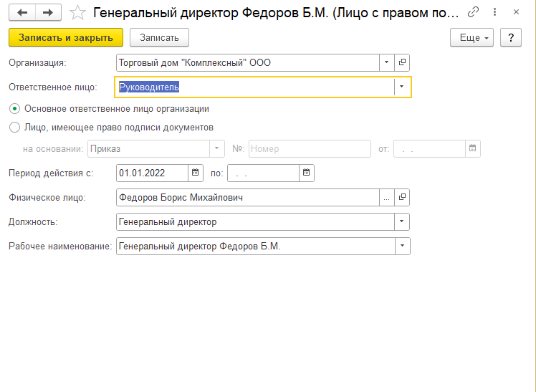Select Основное ответственное лицо организации radio
The image size is (536, 392).
15,109
